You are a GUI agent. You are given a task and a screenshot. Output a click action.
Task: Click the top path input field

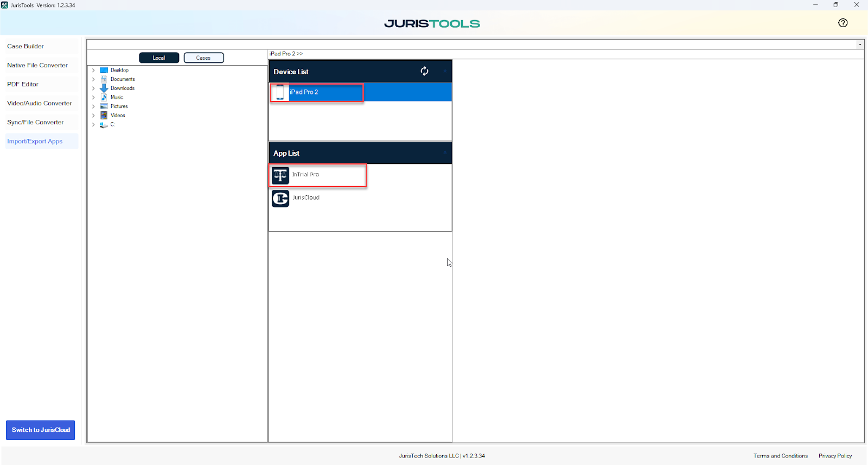pos(471,44)
